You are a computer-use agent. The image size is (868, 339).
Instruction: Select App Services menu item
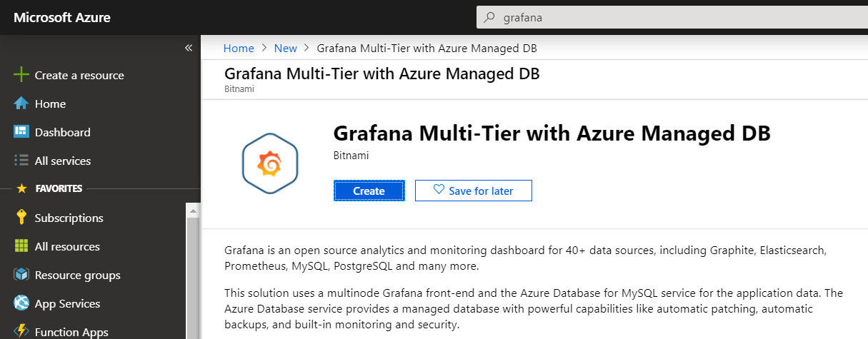tap(67, 303)
